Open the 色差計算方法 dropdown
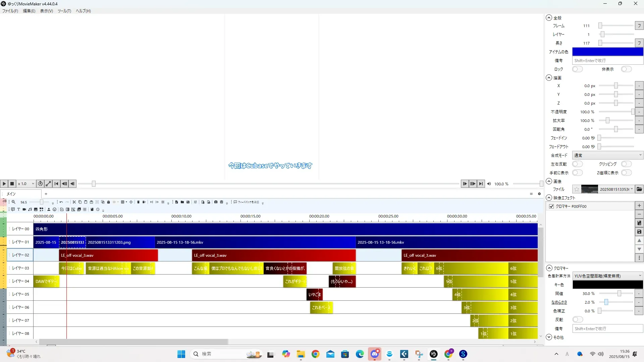This screenshot has height=362, width=644. 607,276
